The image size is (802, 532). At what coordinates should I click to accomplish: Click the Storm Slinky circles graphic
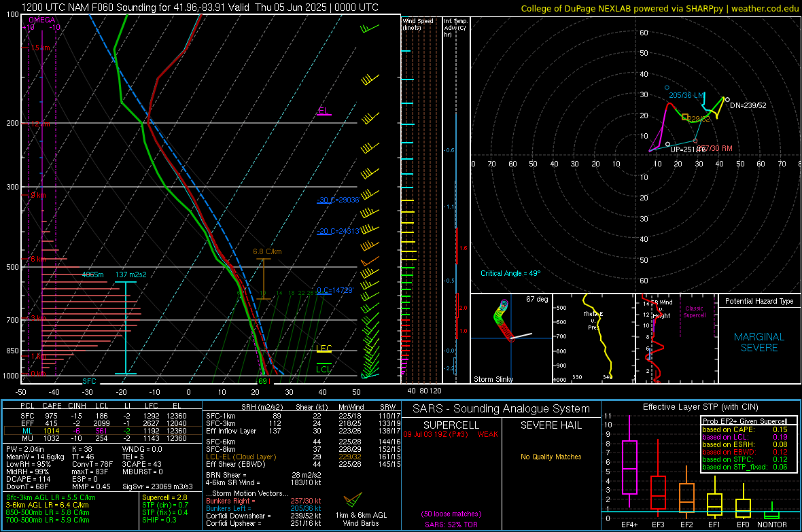pos(504,321)
